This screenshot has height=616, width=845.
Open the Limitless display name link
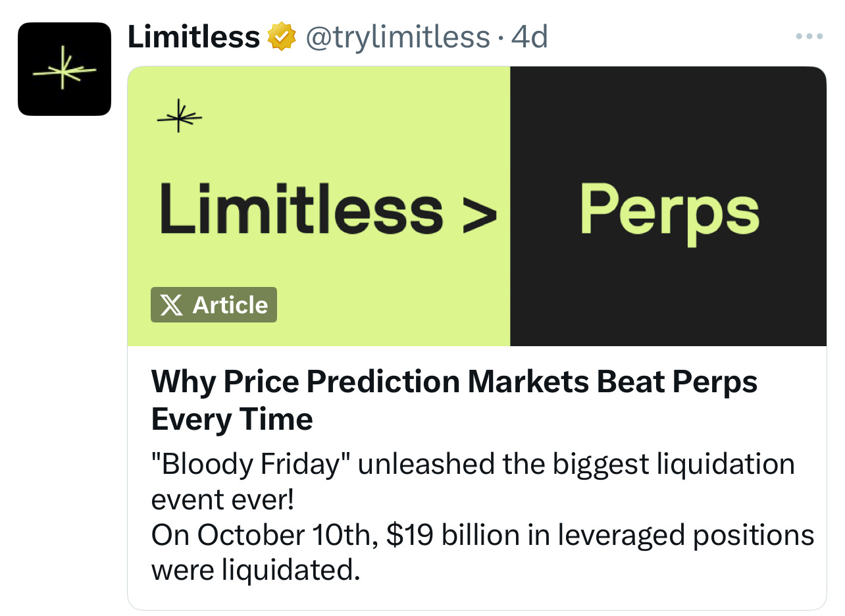[193, 38]
